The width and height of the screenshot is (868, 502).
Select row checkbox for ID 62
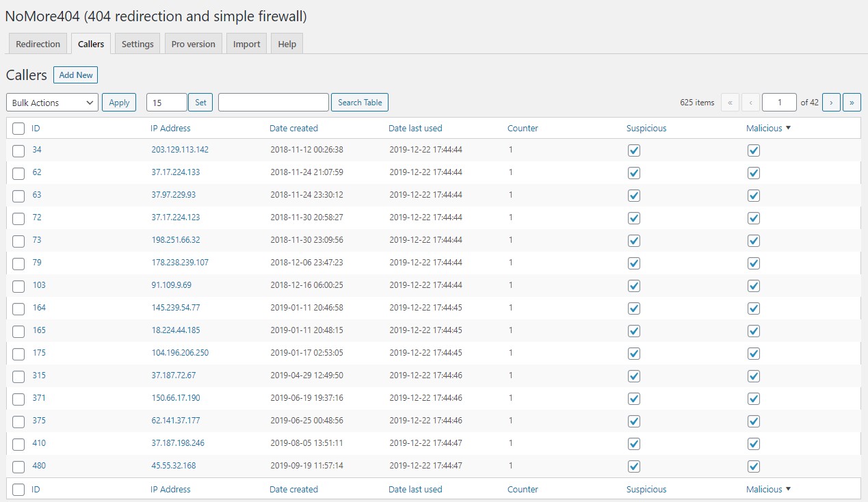[18, 173]
